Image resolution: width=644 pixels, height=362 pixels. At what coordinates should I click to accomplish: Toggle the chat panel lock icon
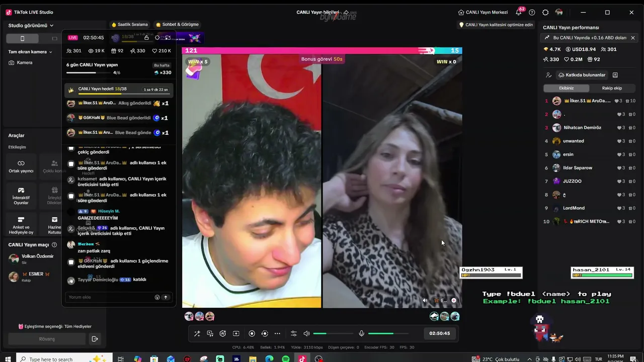pyautogui.click(x=146, y=38)
